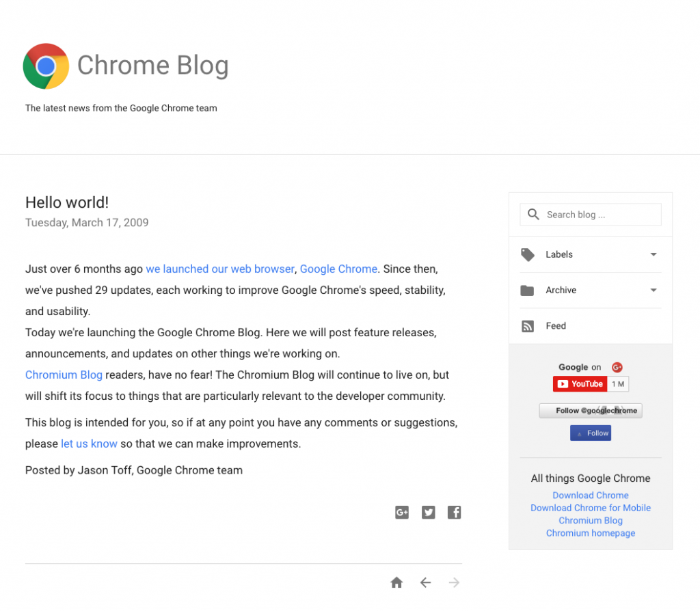Focus the Search blog input field
The width and height of the screenshot is (700, 611).
coord(590,215)
